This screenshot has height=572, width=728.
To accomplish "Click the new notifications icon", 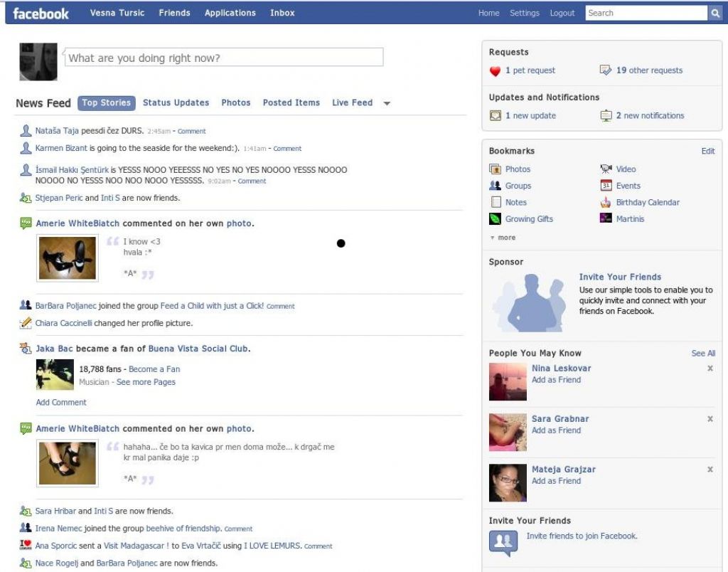I will [606, 116].
